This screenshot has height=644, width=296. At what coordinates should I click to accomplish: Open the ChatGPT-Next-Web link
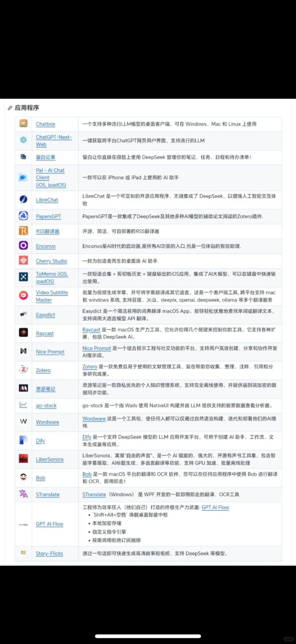[54, 141]
